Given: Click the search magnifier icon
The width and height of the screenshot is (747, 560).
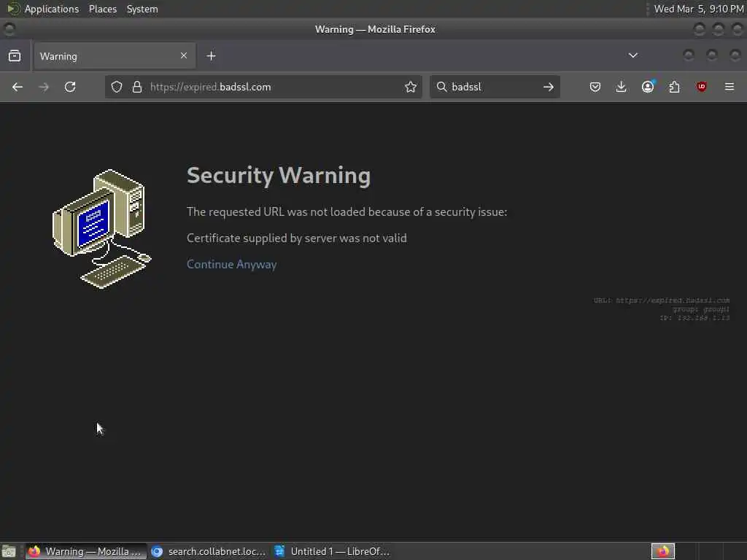Looking at the screenshot, I should coord(441,87).
